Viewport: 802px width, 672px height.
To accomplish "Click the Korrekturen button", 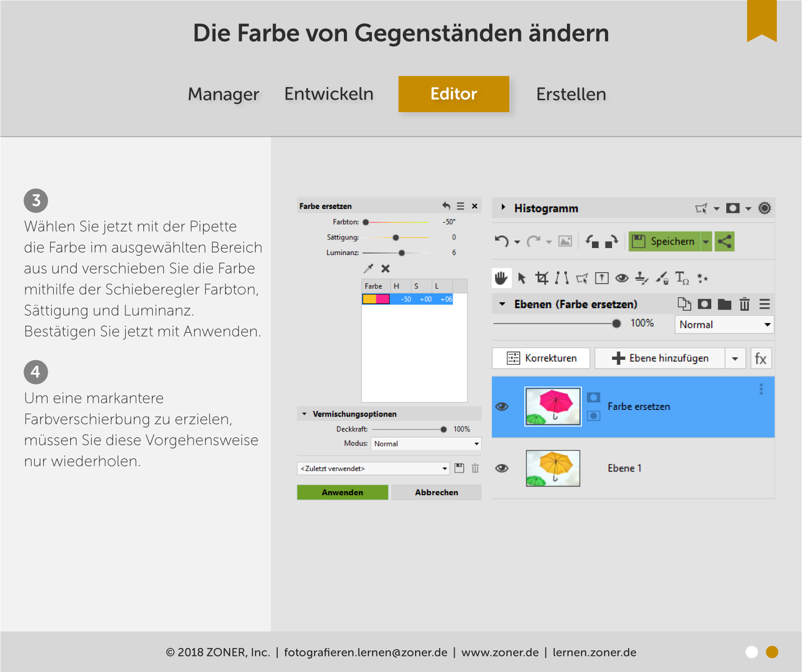I will point(541,358).
